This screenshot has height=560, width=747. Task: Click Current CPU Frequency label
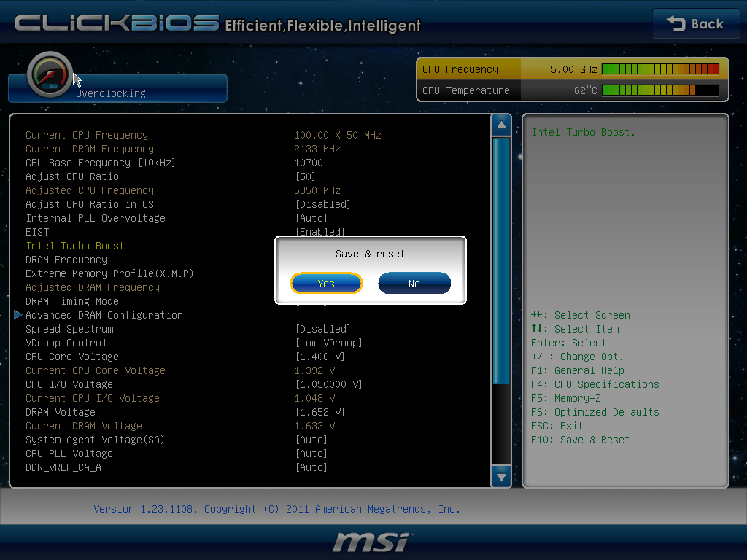pyautogui.click(x=87, y=135)
